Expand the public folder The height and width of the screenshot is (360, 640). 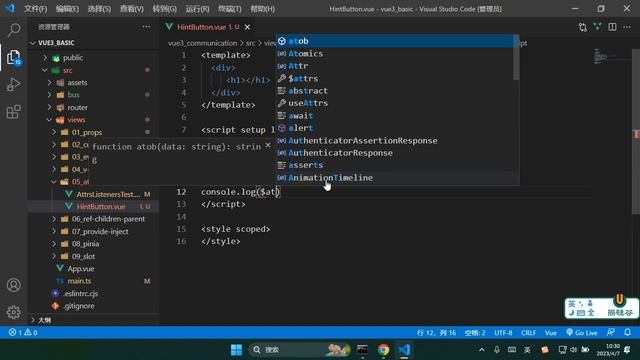(93, 58)
